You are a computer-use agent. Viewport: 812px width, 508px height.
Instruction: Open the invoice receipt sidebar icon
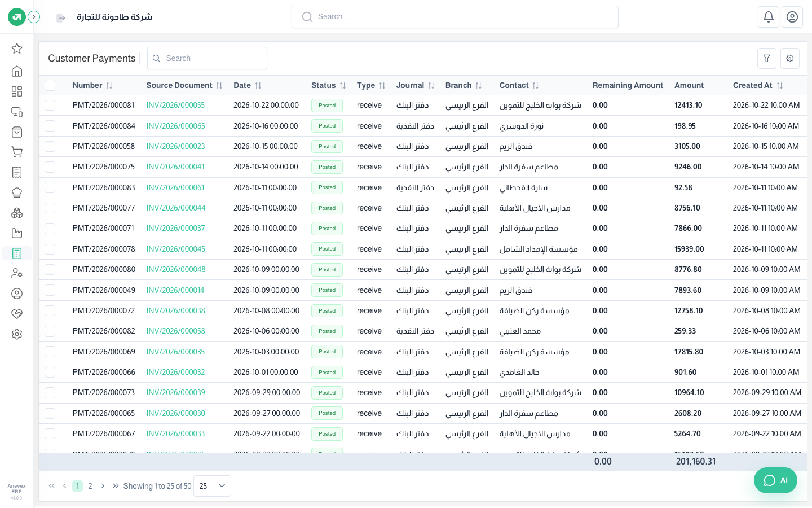tap(17, 172)
